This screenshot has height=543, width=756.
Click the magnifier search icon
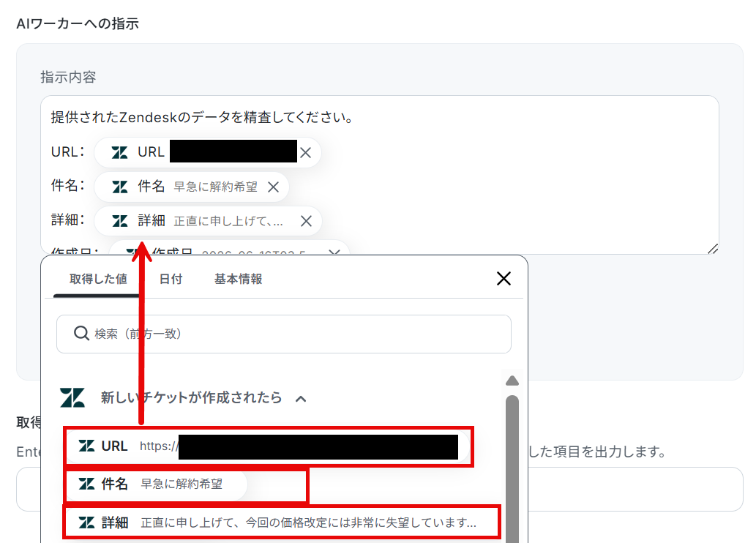(81, 333)
